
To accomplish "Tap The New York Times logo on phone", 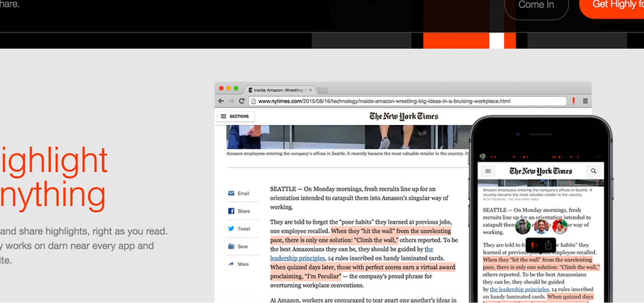I will pyautogui.click(x=541, y=171).
